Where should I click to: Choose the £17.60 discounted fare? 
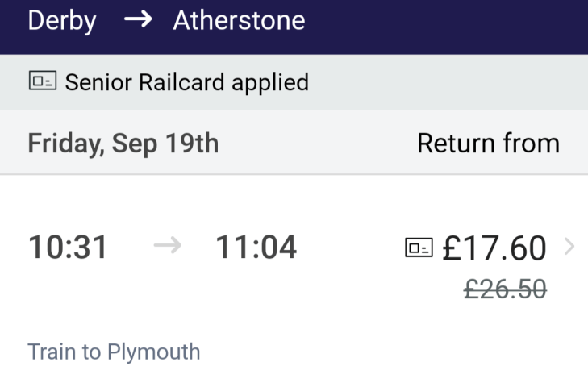pyautogui.click(x=494, y=248)
